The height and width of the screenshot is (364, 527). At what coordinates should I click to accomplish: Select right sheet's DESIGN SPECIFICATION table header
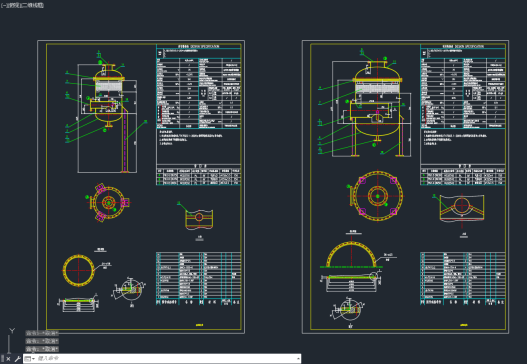pos(463,46)
